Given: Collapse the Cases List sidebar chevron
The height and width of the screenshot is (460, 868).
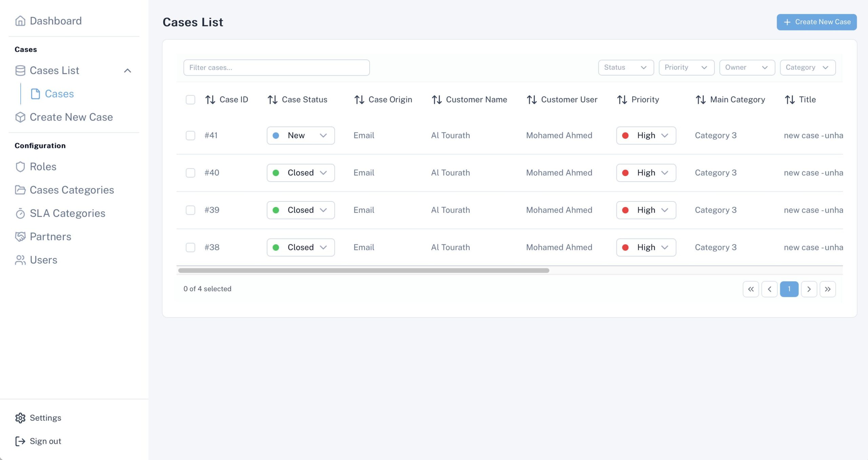Looking at the screenshot, I should (127, 71).
